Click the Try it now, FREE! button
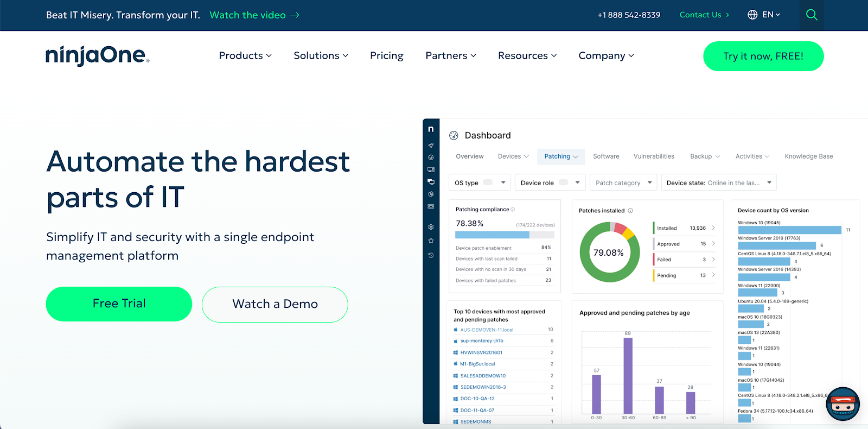Screen dimensions: 868x429 click(763, 56)
